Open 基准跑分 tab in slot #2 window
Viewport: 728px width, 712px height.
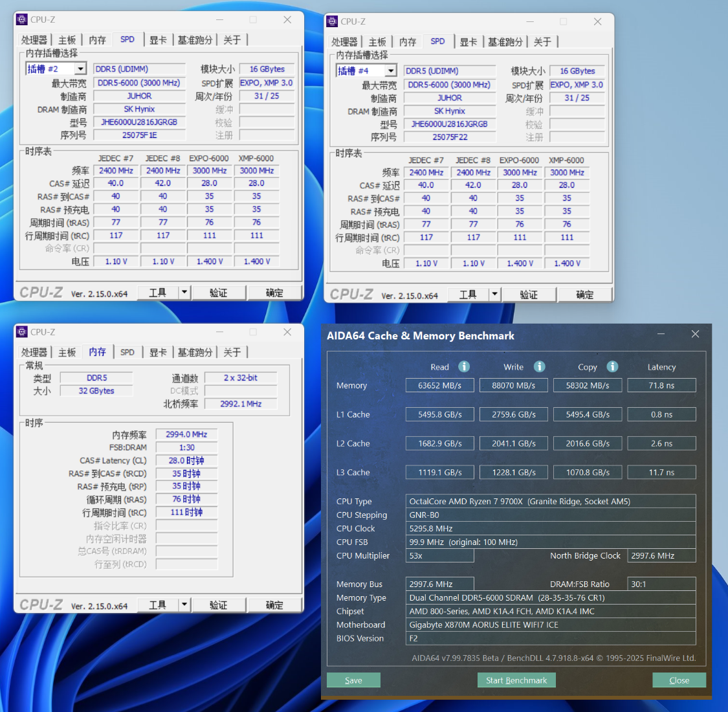(x=195, y=40)
